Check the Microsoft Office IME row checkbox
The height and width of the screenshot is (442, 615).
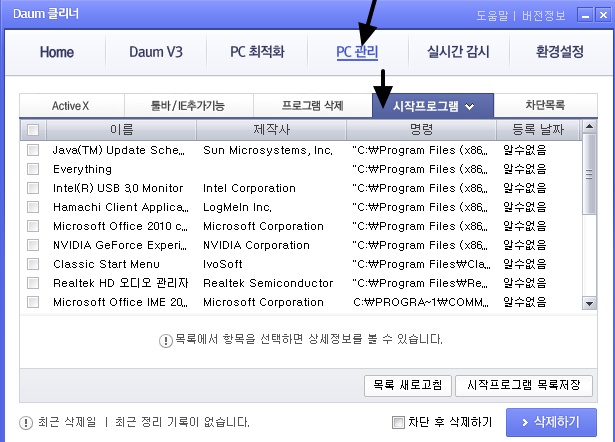[33, 302]
